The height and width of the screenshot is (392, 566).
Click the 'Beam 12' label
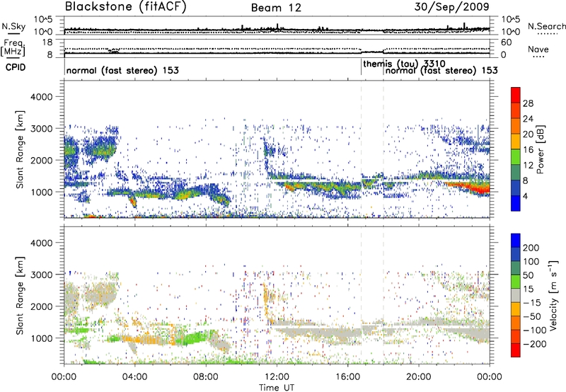click(276, 8)
